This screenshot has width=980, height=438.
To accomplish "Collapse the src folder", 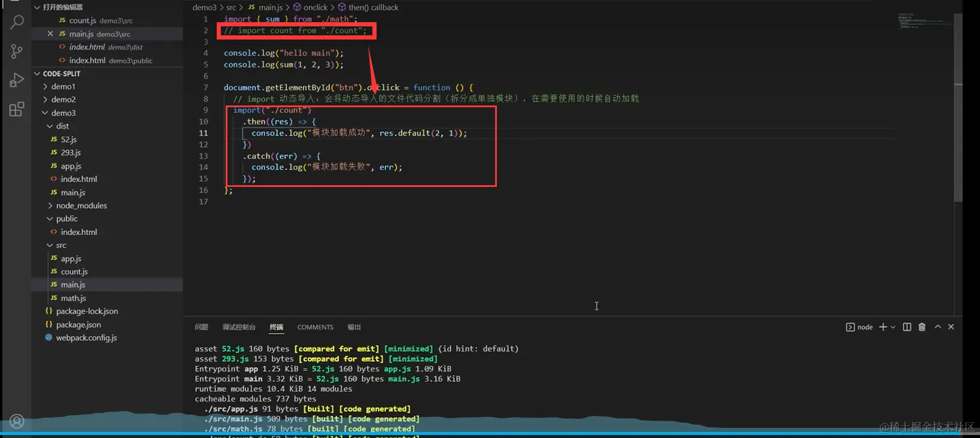I will tap(50, 245).
